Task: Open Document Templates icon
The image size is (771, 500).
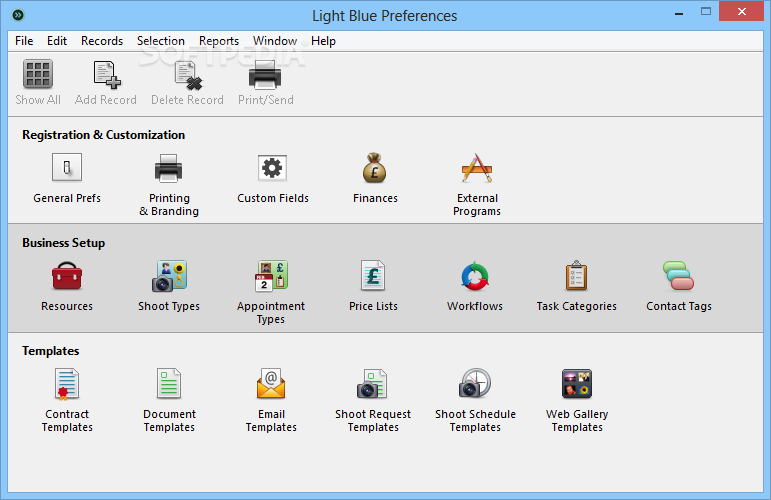Action: 169,383
